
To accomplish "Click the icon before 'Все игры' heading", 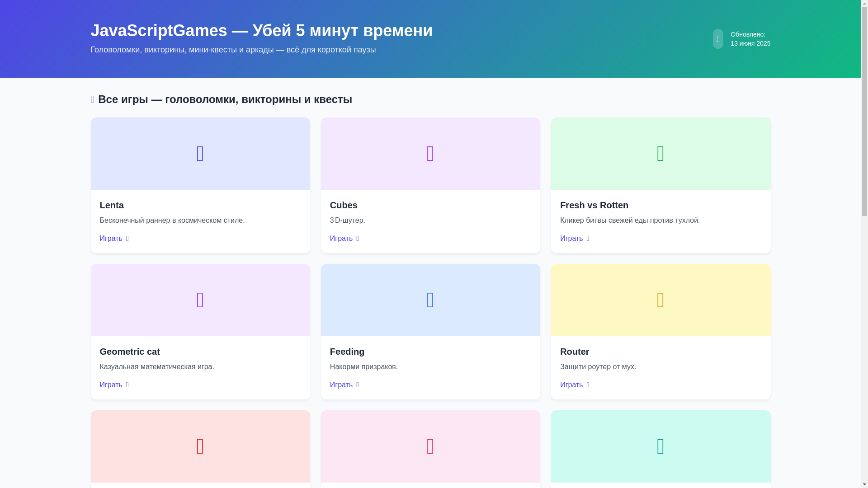I will pyautogui.click(x=93, y=99).
